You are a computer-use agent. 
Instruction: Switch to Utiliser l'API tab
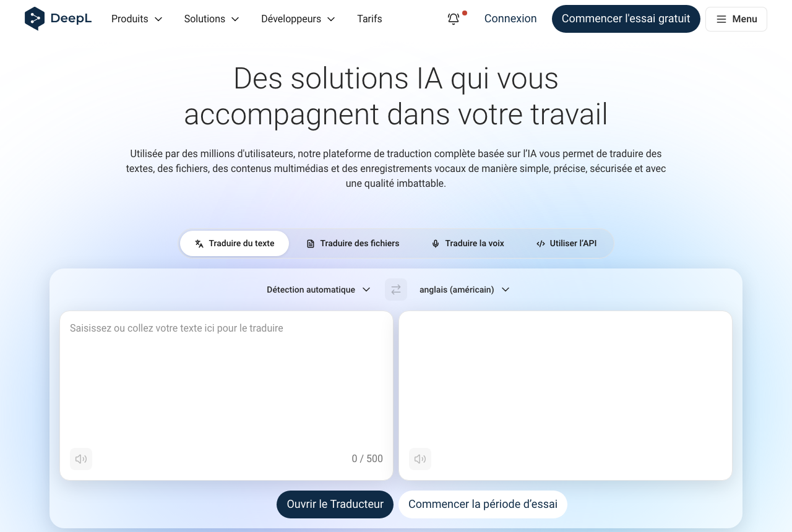click(566, 243)
